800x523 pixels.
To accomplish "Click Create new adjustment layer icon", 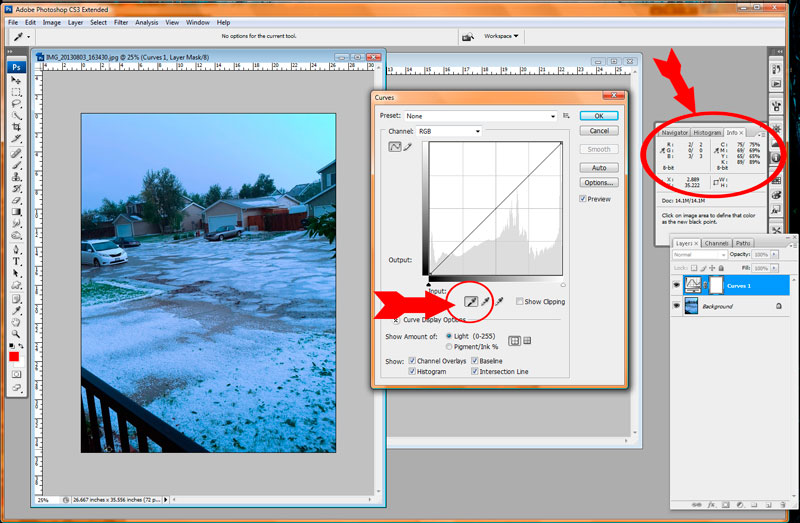I will point(740,505).
